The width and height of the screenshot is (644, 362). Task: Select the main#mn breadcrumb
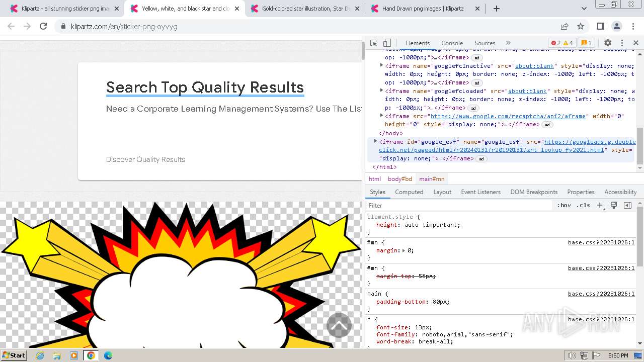(x=432, y=178)
